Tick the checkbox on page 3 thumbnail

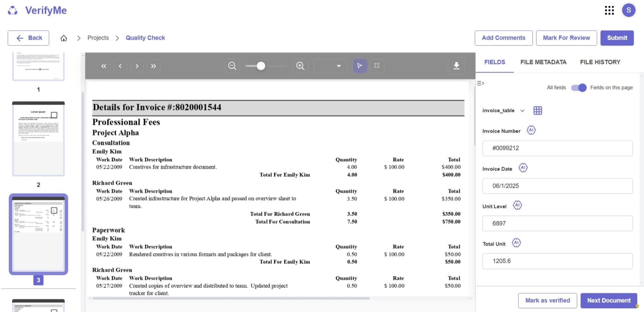(54, 210)
